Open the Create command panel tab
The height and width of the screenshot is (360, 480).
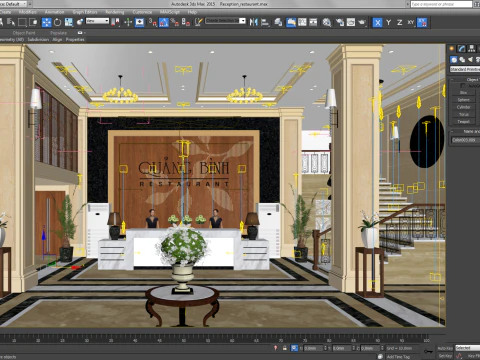tap(452, 49)
